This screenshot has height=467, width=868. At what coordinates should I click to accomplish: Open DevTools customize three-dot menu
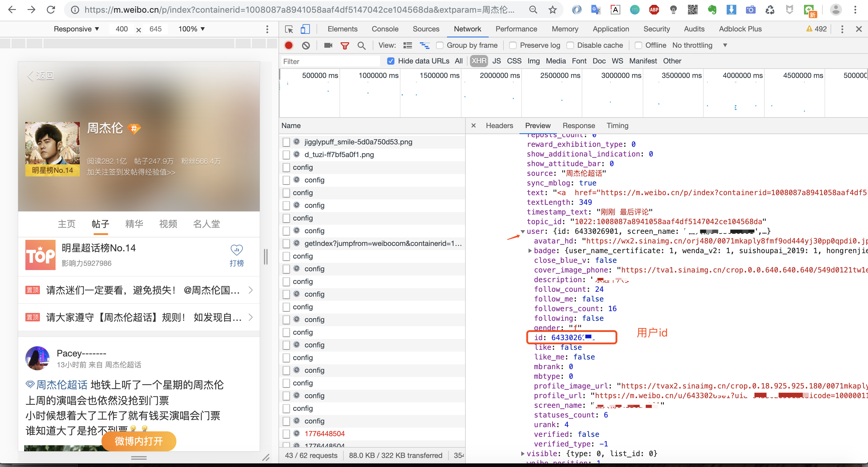tap(842, 29)
